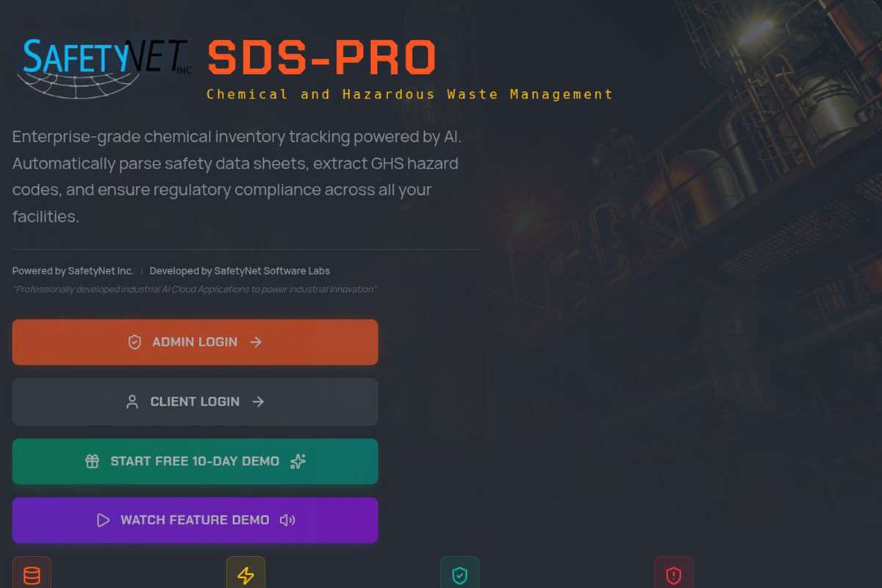The height and width of the screenshot is (588, 882).
Task: Click the teal shield checkmark feature icon
Action: click(x=459, y=575)
